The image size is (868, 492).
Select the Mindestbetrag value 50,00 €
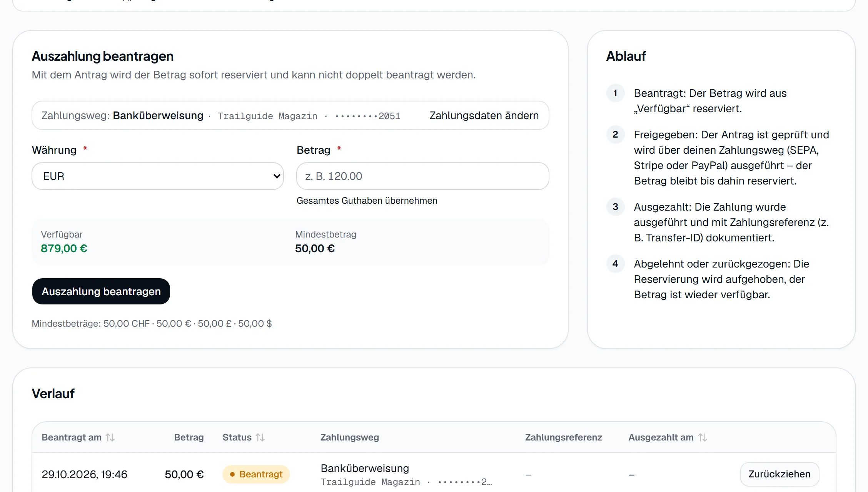(x=315, y=248)
